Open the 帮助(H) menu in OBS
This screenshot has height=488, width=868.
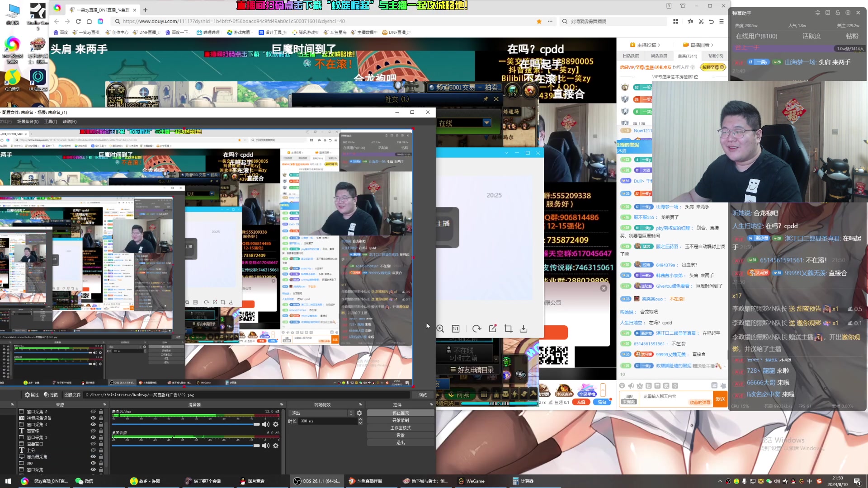(x=70, y=122)
